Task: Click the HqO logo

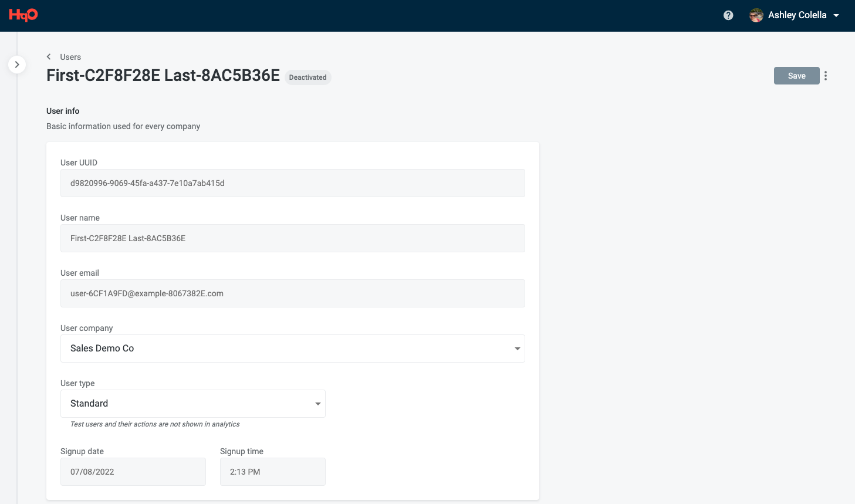Action: coord(23,15)
